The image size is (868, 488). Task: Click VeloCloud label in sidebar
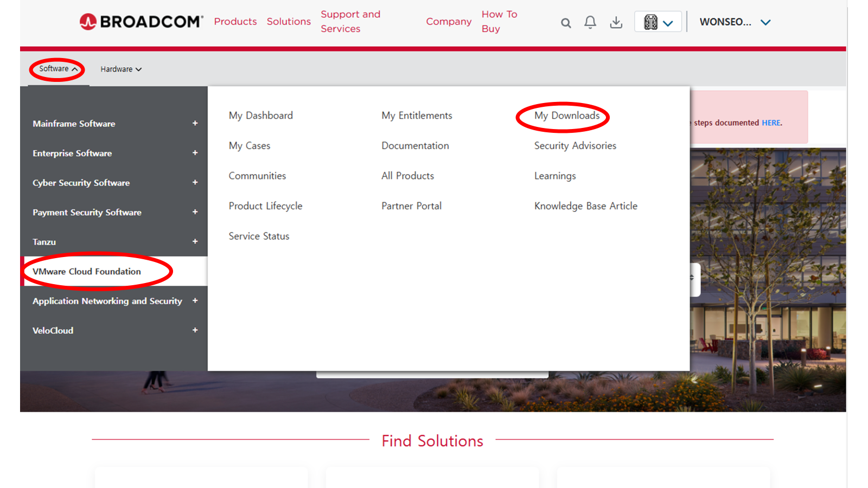coord(53,330)
